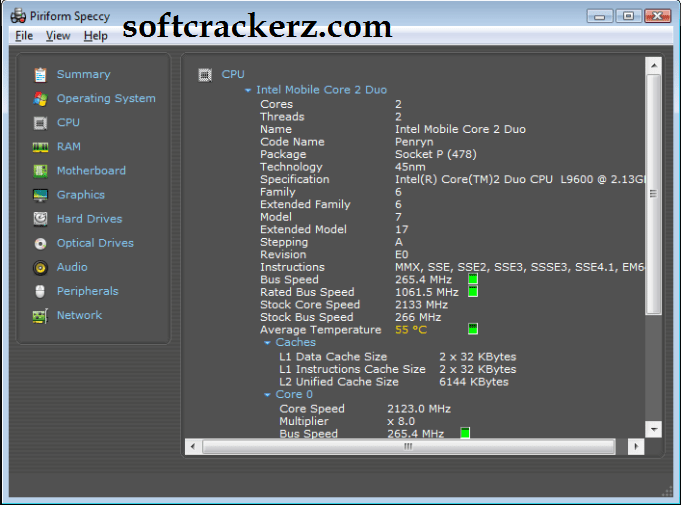Click the CPU heading text in main panel
681x505 pixels.
click(233, 74)
